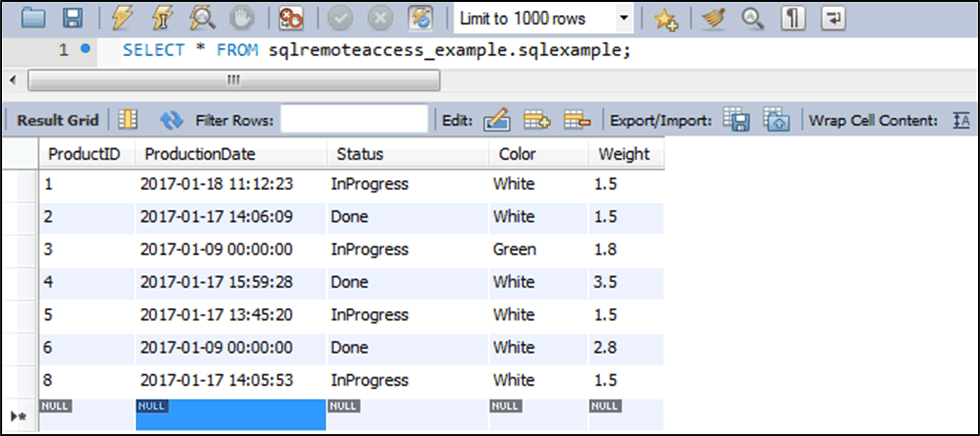Toggle invisible character display with paragraph icon
Viewport: 980px width, 436px height.
[793, 18]
